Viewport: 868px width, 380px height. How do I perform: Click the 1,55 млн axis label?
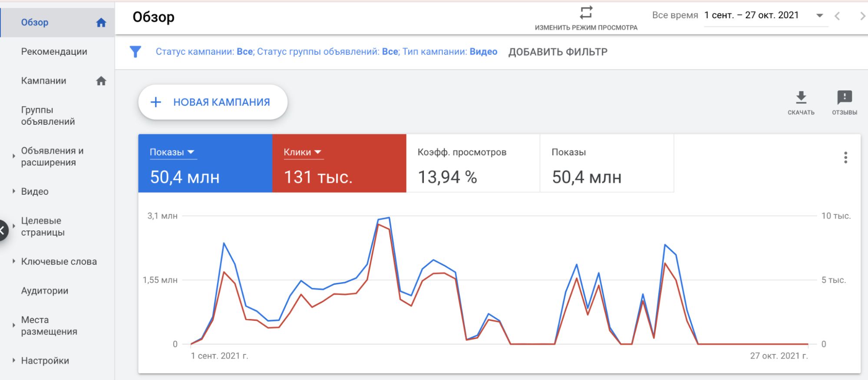click(160, 280)
